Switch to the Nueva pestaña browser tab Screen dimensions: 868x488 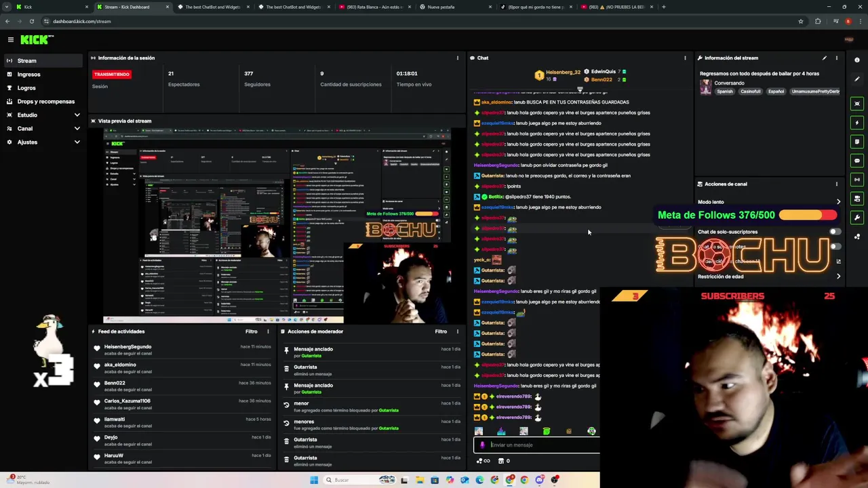point(454,7)
